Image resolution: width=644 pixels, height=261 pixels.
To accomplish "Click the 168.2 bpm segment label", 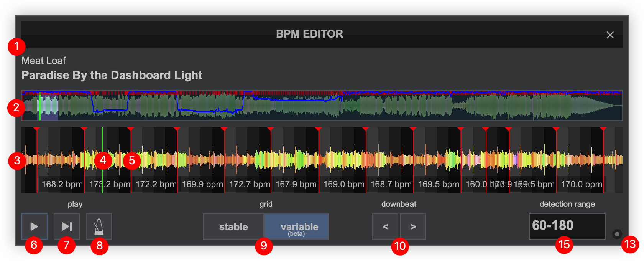I will pos(62,184).
